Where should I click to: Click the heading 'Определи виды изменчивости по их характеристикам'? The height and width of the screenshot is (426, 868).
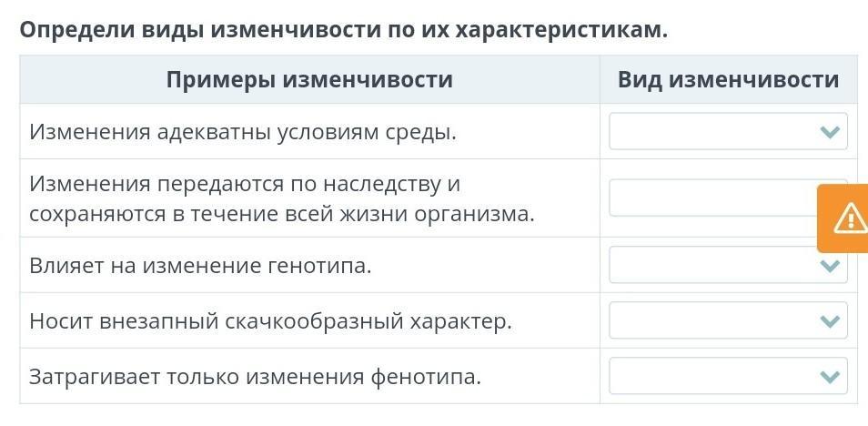pyautogui.click(x=344, y=29)
